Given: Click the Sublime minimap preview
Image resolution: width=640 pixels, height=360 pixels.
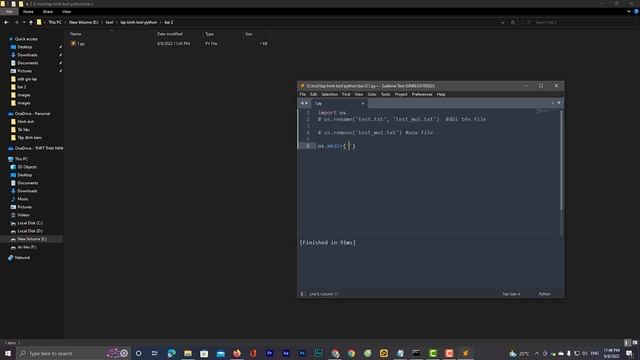Looking at the screenshot, I should point(546,111).
